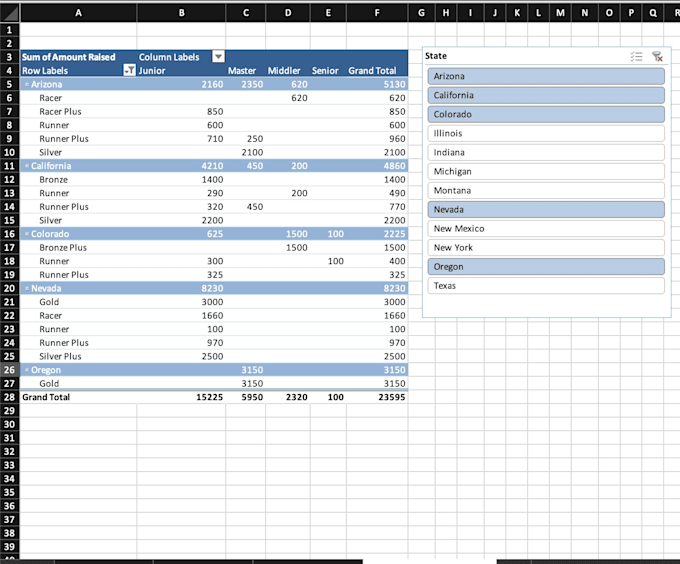
Task: Deselect California in the State slicer
Action: click(x=546, y=95)
